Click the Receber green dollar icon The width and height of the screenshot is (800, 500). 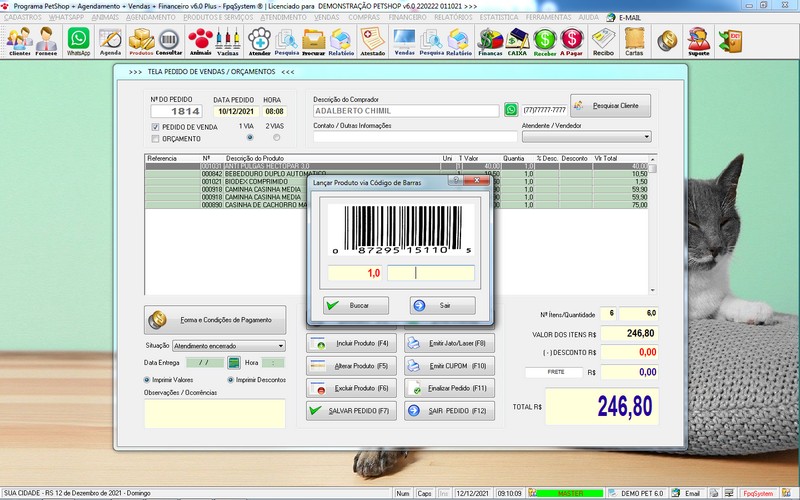pos(545,41)
